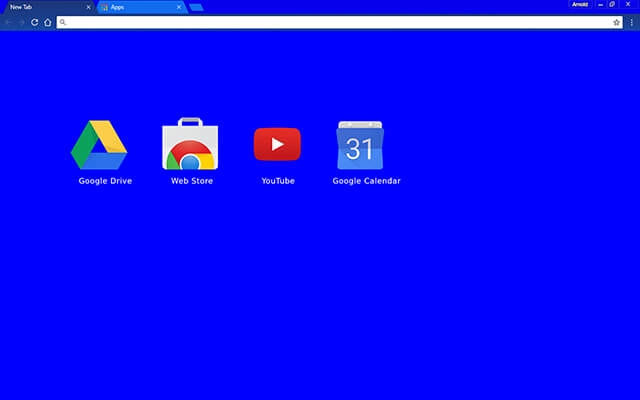Click the Web Store label text

click(192, 181)
